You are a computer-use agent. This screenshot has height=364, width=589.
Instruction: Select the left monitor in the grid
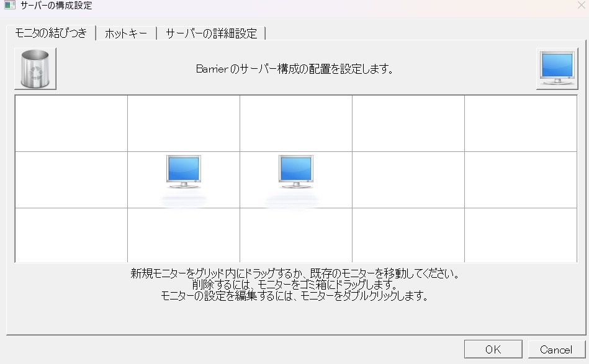coord(184,172)
